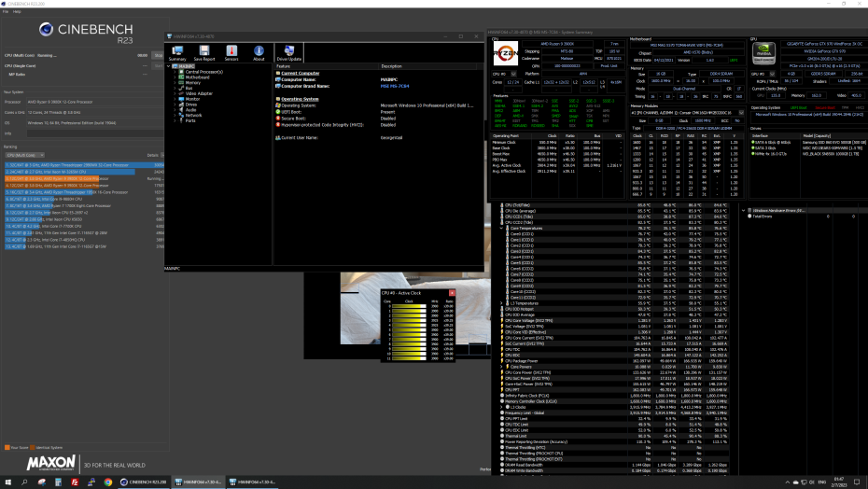
Task: Start the CPU Single Core test
Action: (159, 66)
